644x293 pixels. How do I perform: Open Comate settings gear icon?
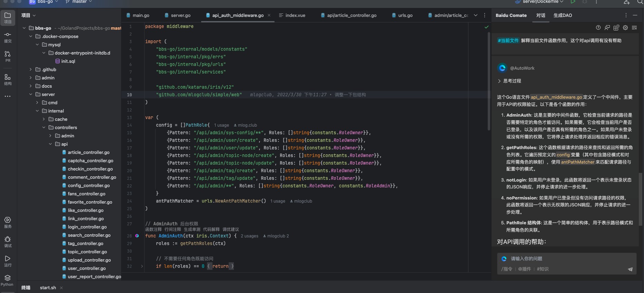tap(625, 28)
